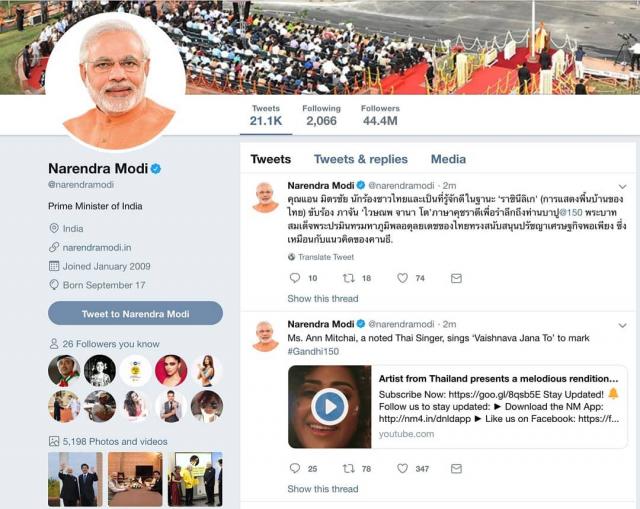This screenshot has width=640, height=509.
Task: View the 44.4M Followers list
Action: 380,115
